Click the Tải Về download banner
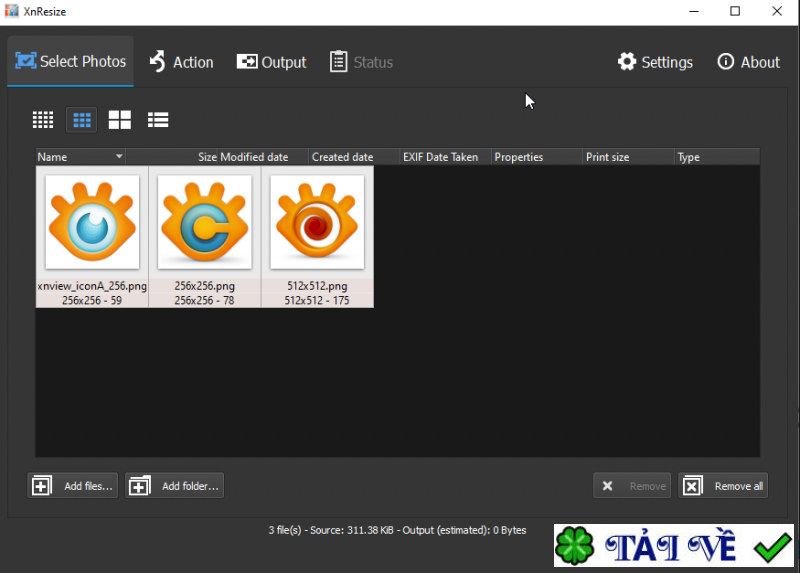Image resolution: width=800 pixels, height=573 pixels. click(x=674, y=545)
